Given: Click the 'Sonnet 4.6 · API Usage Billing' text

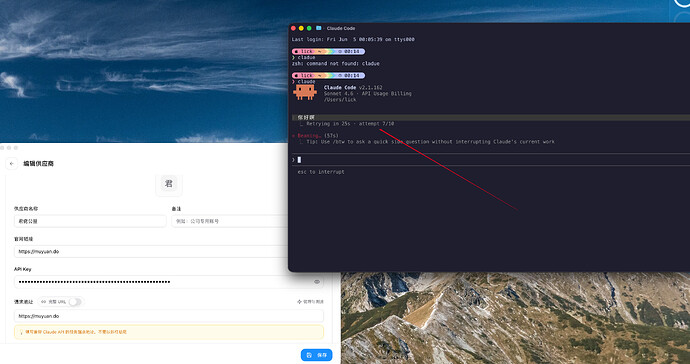Looking at the screenshot, I should click(367, 94).
